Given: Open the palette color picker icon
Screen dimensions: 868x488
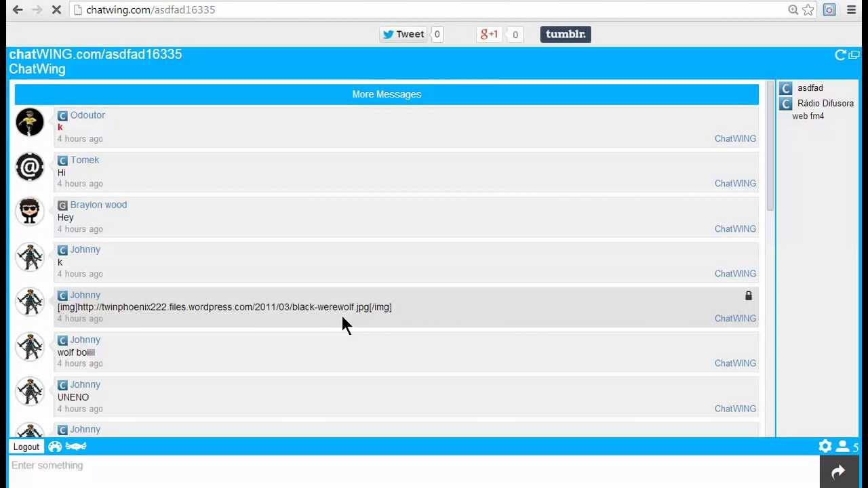Looking at the screenshot, I should [x=55, y=447].
